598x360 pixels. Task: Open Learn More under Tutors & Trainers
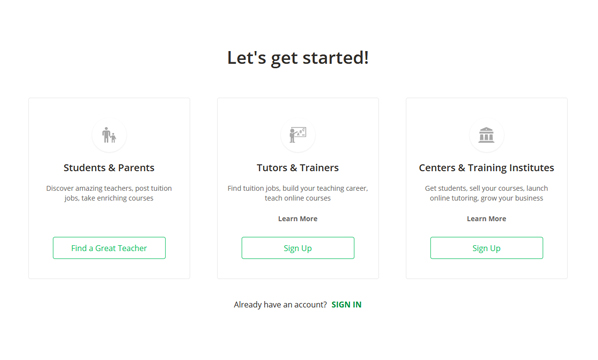click(x=298, y=219)
